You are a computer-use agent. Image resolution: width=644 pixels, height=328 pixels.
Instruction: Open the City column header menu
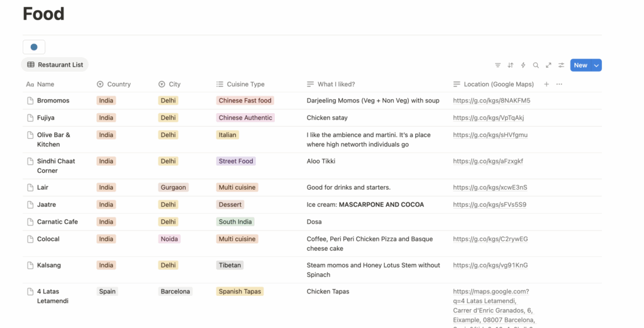click(x=174, y=84)
